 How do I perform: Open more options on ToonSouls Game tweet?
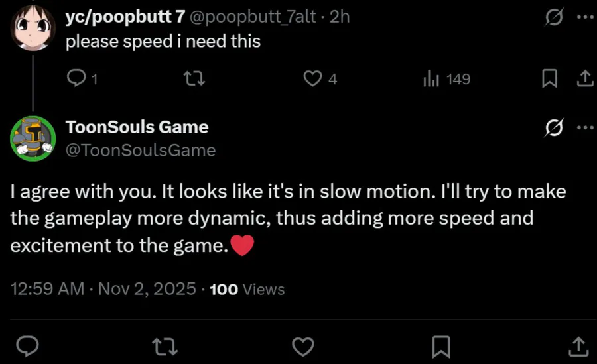pos(584,127)
